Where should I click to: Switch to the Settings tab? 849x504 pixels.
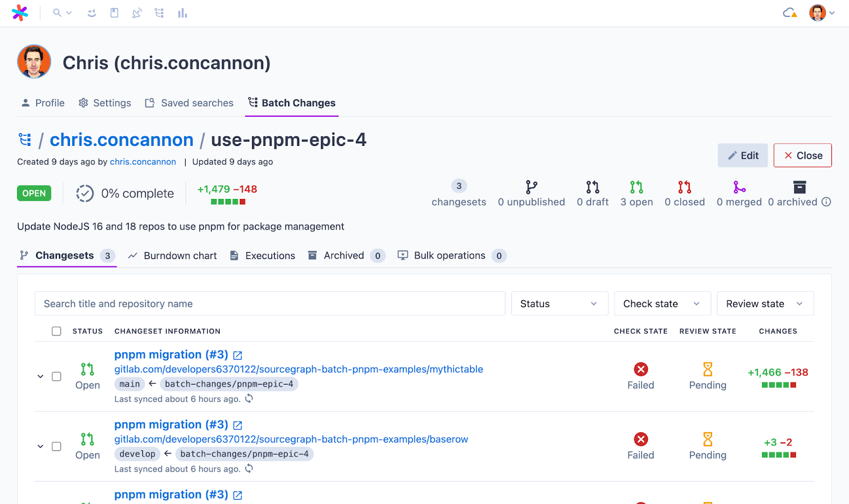click(x=105, y=103)
